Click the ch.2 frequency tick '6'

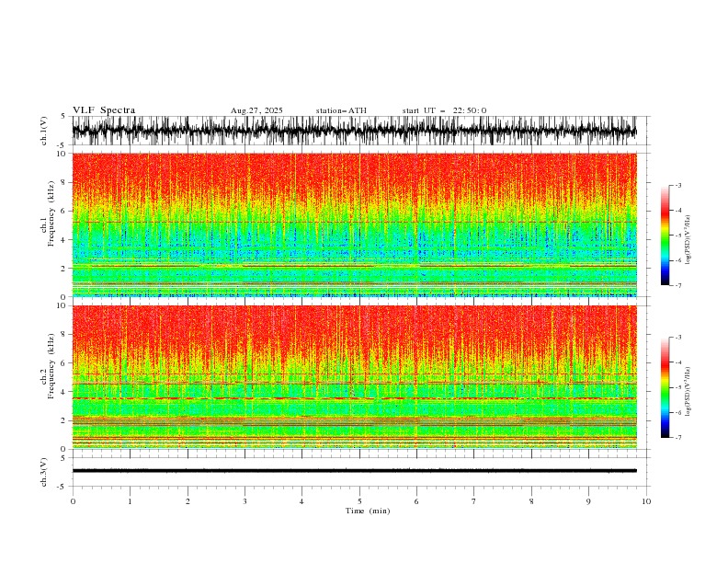click(x=64, y=363)
